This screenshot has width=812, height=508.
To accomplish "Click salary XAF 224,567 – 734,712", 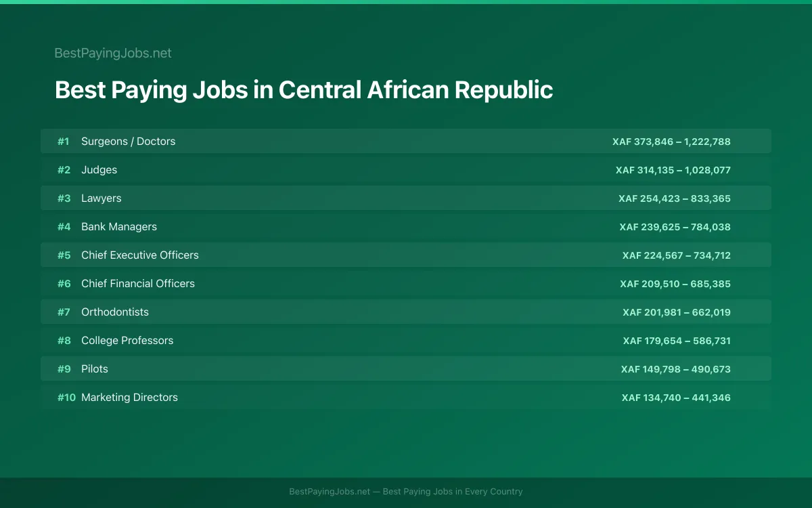I will [x=677, y=255].
